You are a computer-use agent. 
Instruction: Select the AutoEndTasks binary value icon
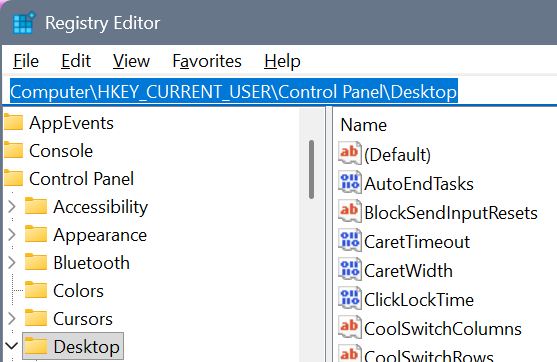coord(350,183)
